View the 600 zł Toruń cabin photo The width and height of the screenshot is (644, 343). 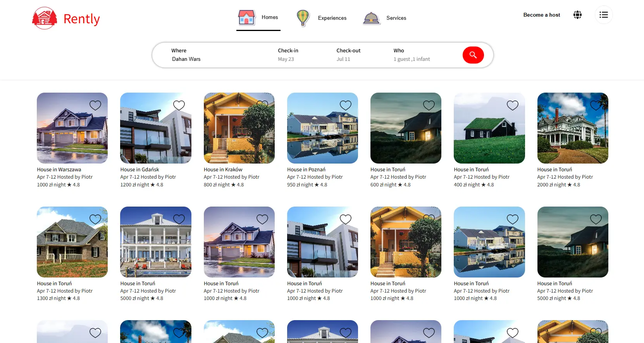[406, 128]
